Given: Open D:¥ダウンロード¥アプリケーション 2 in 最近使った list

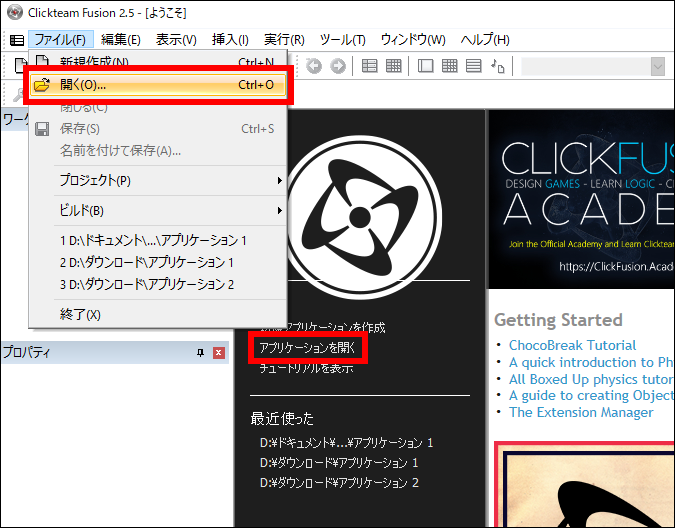Looking at the screenshot, I should click(x=339, y=482).
